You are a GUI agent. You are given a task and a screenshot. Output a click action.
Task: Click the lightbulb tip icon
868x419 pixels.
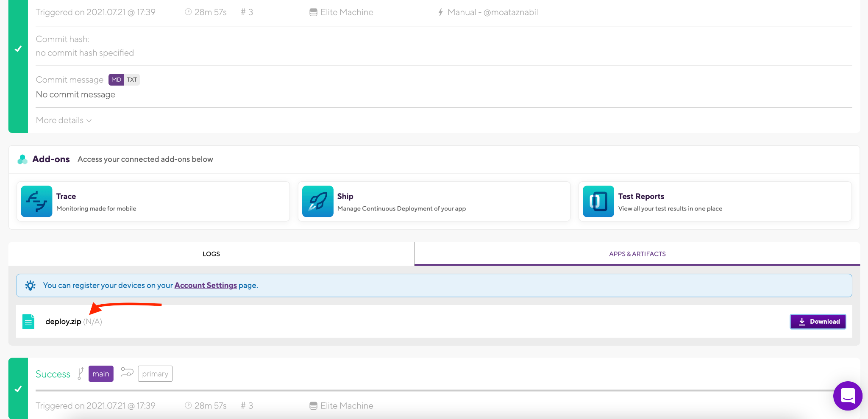tap(30, 286)
